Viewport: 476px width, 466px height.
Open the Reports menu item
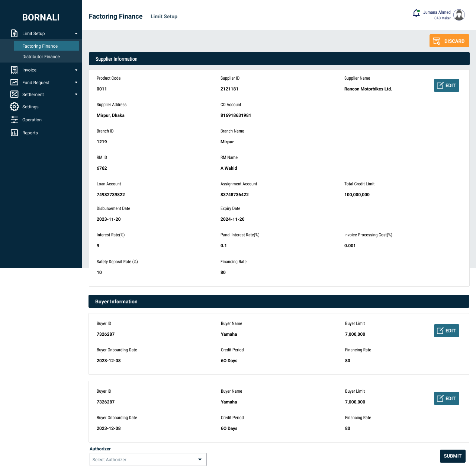pos(30,133)
